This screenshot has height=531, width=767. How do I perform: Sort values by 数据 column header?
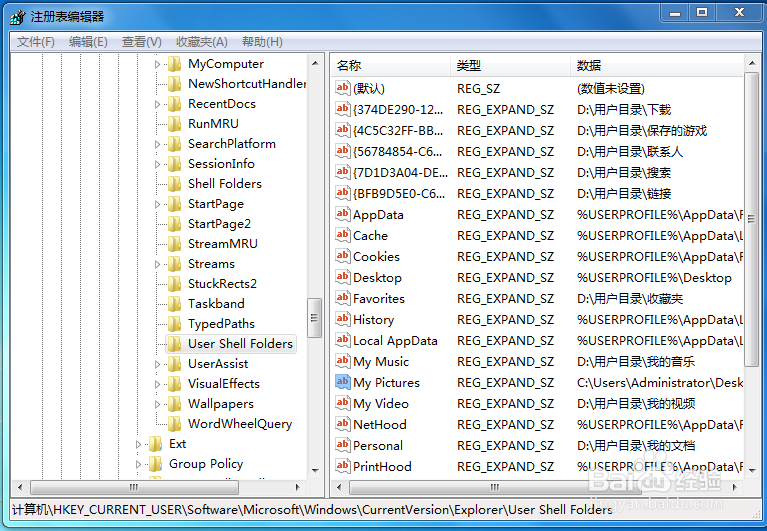657,66
